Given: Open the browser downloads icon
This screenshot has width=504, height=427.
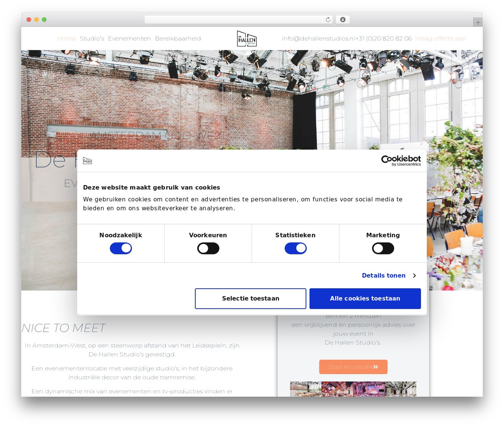Looking at the screenshot, I should click(x=343, y=20).
